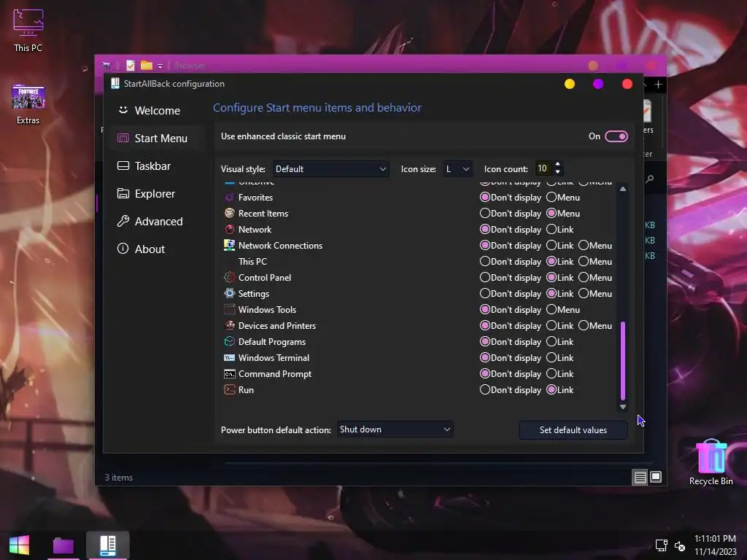Screen dimensions: 747x560
Task: Click the purple list scrollbar thumb
Action: click(623, 360)
